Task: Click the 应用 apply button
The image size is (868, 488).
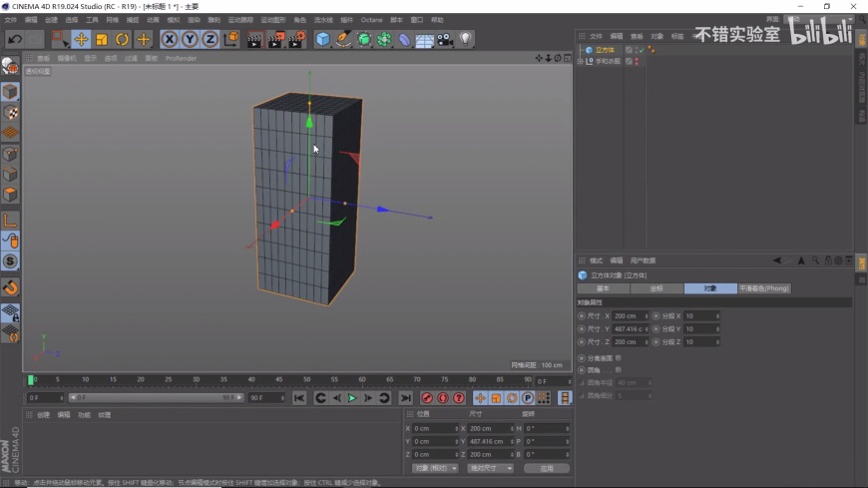Action: click(546, 468)
